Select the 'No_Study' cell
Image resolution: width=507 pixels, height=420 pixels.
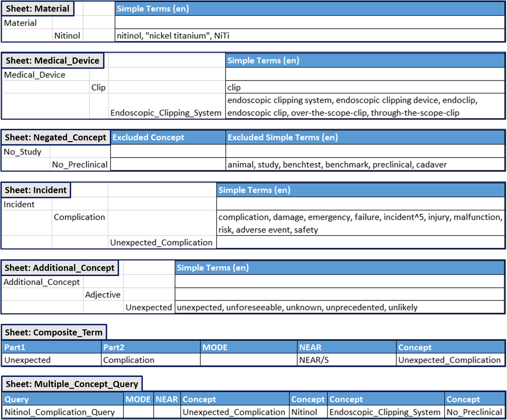tap(26, 152)
